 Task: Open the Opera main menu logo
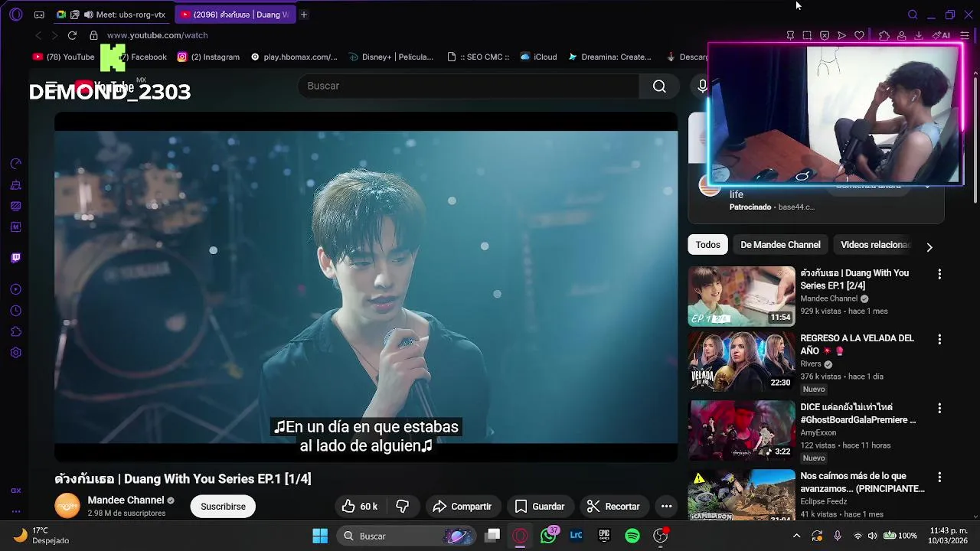[15, 15]
